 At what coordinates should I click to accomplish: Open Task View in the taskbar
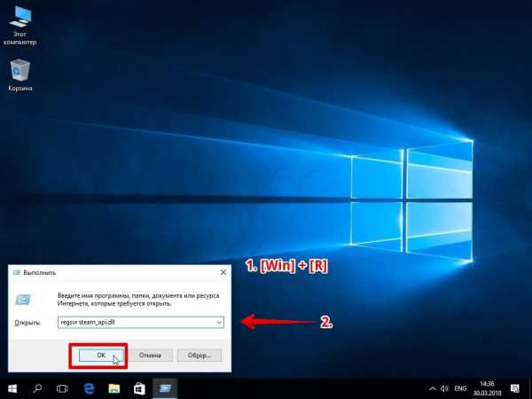point(62,388)
